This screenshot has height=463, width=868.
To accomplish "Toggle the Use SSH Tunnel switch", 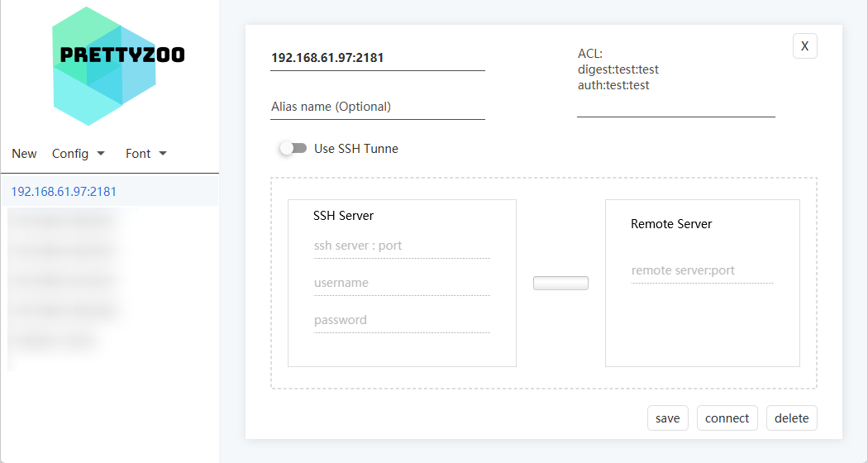I will click(293, 149).
